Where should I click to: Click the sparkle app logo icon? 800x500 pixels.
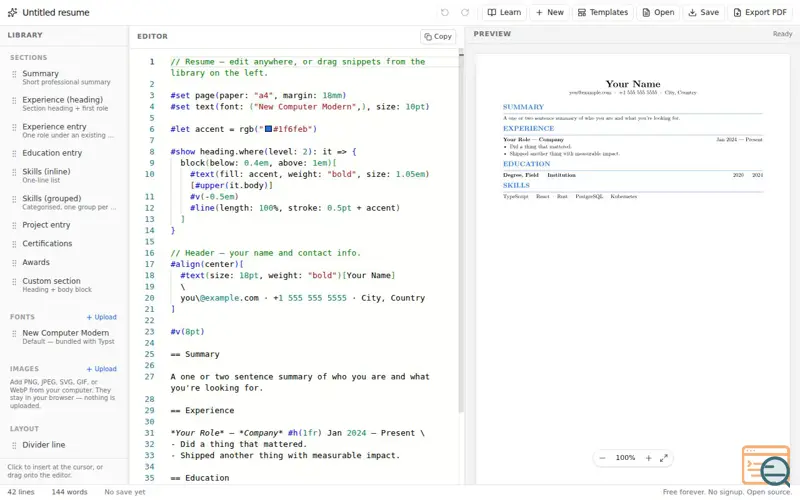[x=12, y=12]
